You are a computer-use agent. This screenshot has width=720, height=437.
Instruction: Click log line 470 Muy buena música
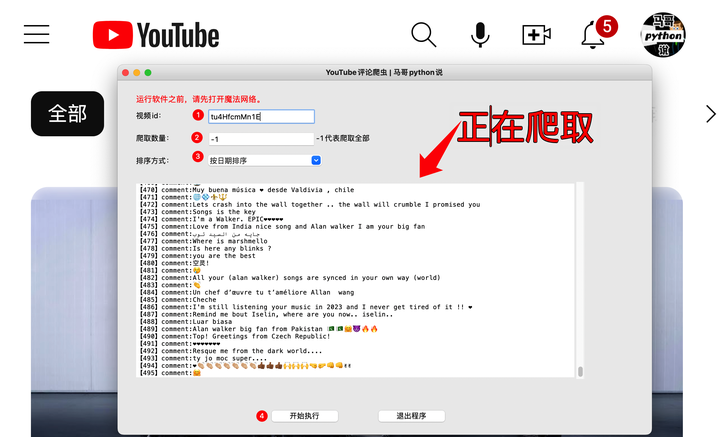tap(247, 190)
